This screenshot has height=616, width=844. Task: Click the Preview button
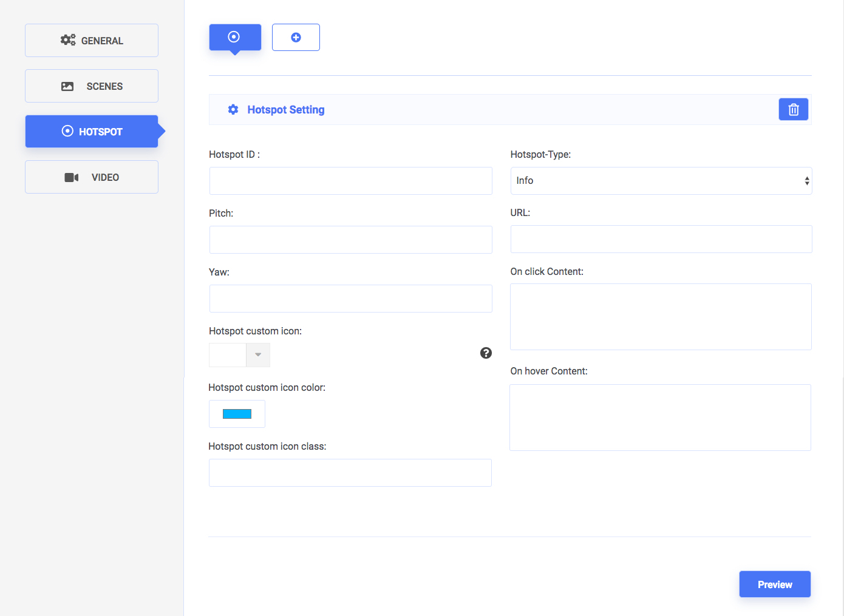coord(775,584)
